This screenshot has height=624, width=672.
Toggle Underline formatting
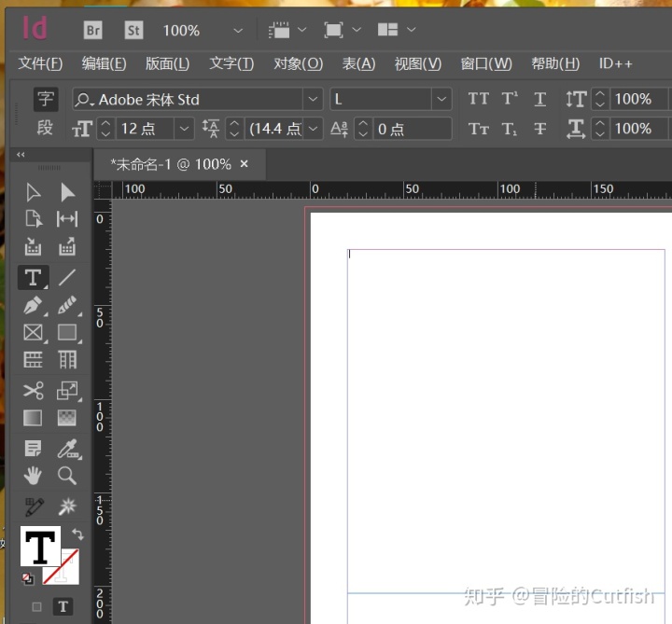click(x=540, y=100)
